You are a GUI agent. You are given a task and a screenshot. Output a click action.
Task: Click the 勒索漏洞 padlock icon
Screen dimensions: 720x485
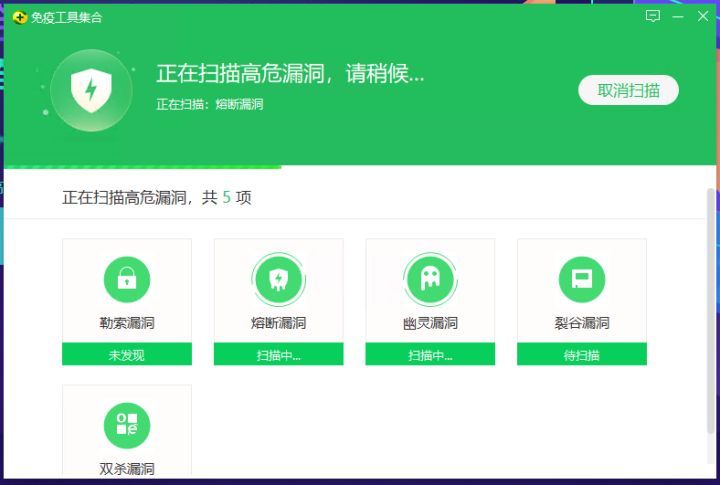pyautogui.click(x=127, y=279)
